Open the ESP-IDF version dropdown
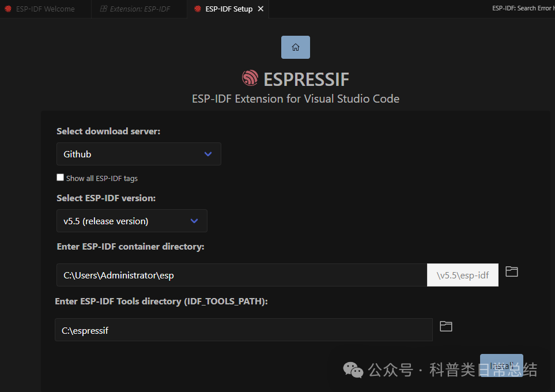Image resolution: width=555 pixels, height=392 pixels. pos(131,221)
